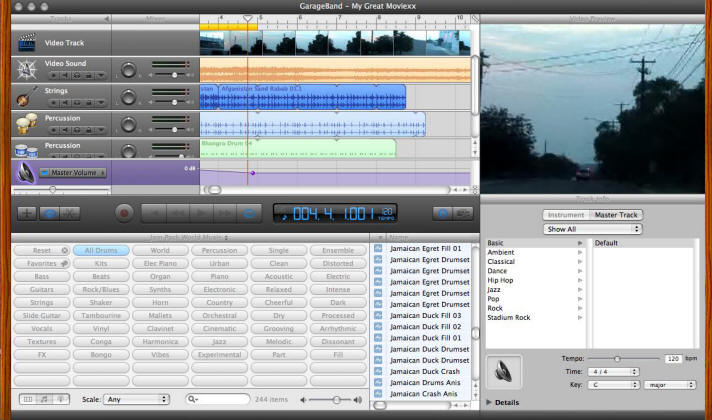The height and width of the screenshot is (420, 712).
Task: Open the Scale Any dropdown
Action: point(137,399)
